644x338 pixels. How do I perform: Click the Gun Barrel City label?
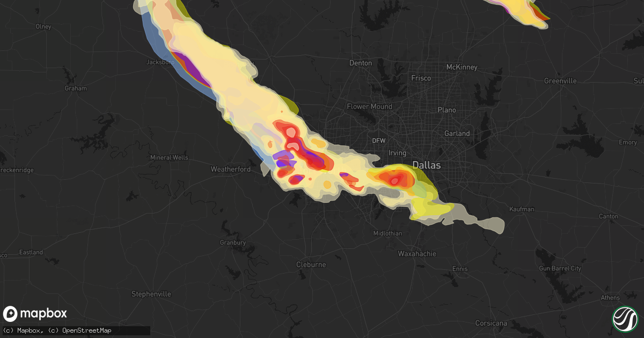[x=561, y=268]
